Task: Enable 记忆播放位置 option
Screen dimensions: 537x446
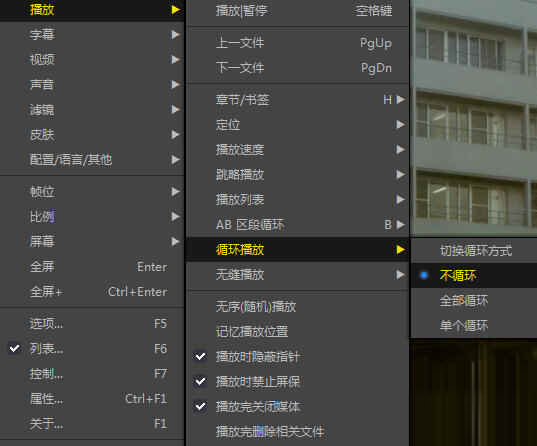Action: coord(298,332)
